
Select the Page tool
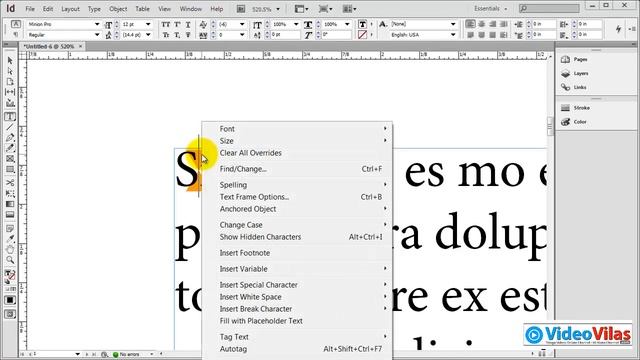coord(10,82)
